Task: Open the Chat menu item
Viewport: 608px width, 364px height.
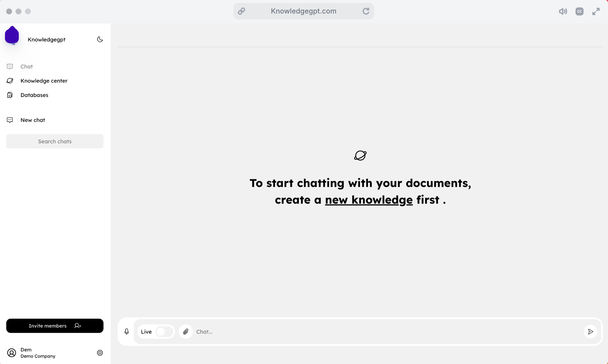Action: (26, 67)
